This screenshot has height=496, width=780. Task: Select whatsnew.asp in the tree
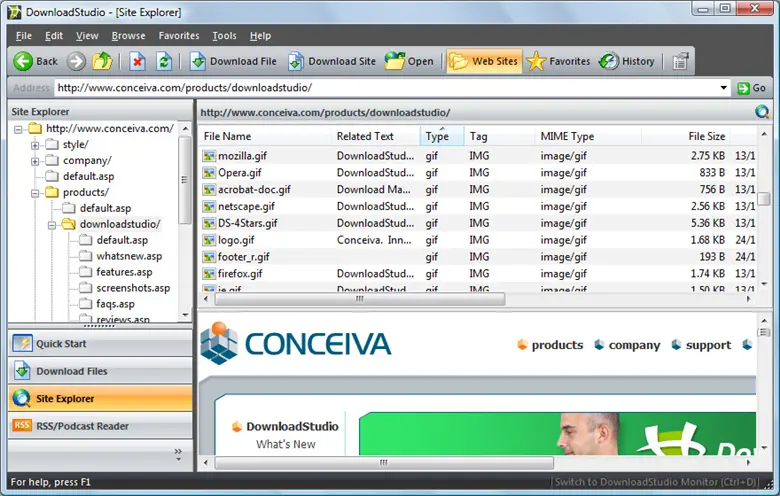[129, 256]
